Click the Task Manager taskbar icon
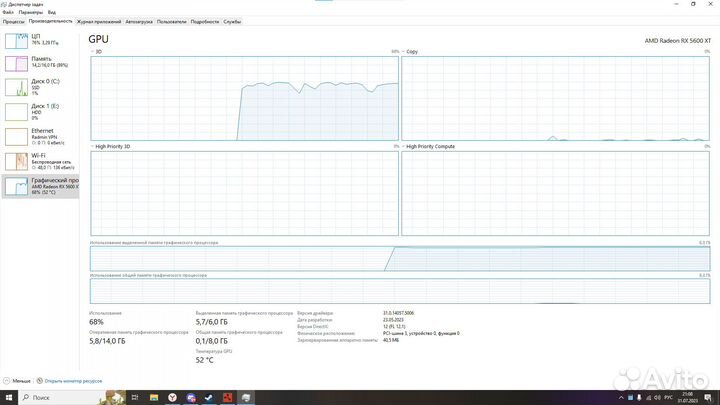720x405 pixels. 246,398
